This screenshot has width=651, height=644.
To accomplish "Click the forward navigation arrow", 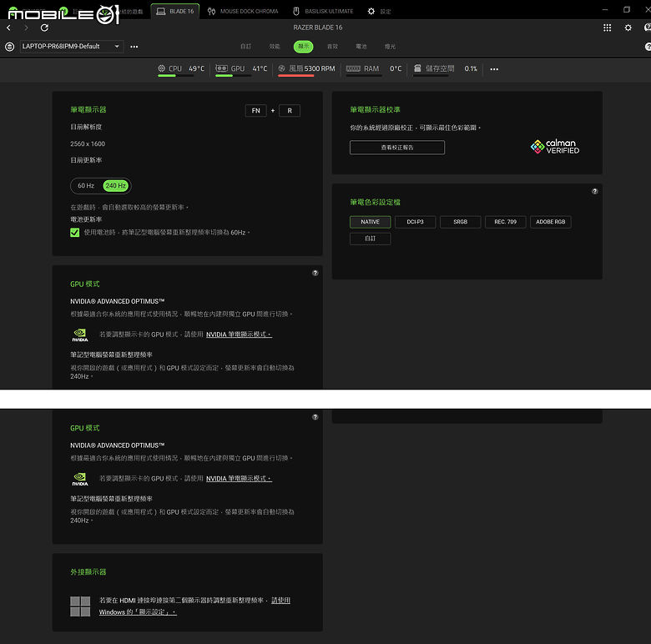I will 26,28.
